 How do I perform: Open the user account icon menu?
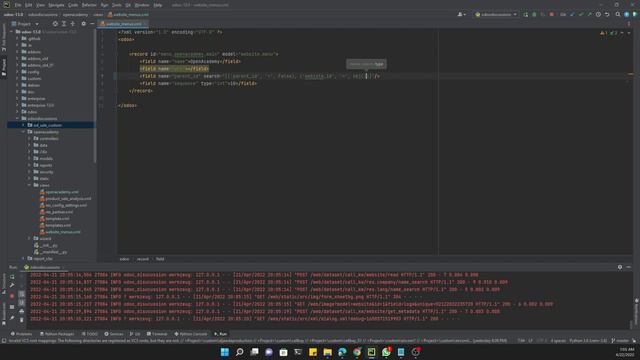point(462,14)
